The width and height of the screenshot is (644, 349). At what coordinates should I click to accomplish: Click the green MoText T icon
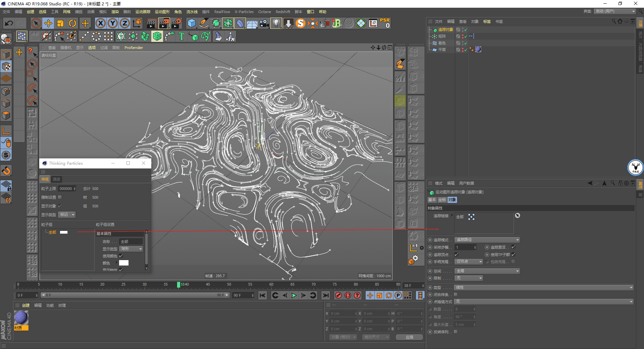coord(181,36)
